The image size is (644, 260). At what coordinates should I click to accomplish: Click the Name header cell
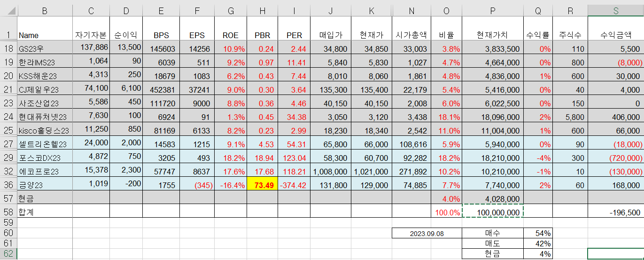(x=45, y=29)
